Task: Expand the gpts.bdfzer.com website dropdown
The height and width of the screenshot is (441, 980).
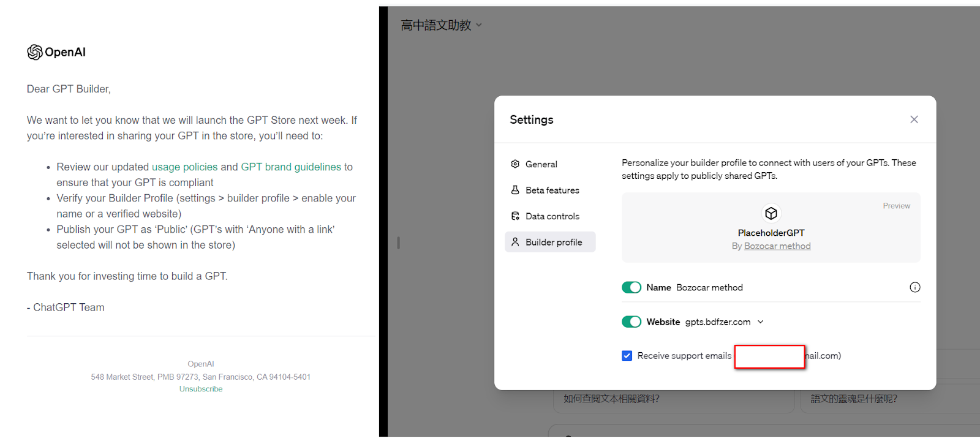Action: (761, 322)
